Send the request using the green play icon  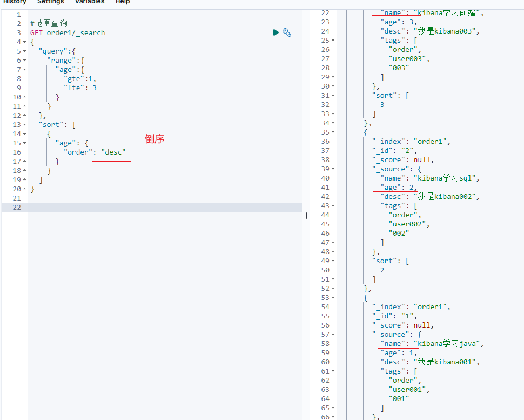(276, 32)
